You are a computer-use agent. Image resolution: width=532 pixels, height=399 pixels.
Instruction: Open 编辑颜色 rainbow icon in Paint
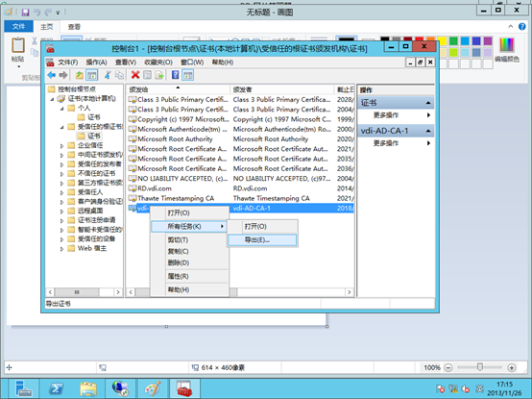click(x=507, y=45)
